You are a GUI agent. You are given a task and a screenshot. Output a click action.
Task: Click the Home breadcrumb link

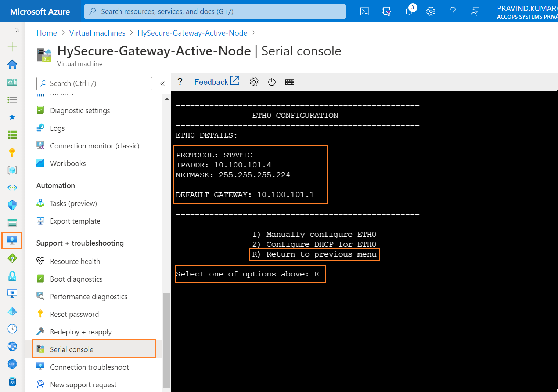(x=47, y=33)
